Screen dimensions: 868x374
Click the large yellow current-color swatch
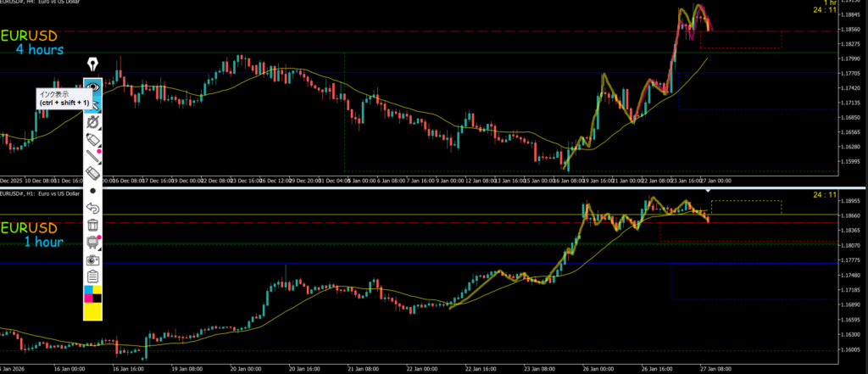click(93, 311)
